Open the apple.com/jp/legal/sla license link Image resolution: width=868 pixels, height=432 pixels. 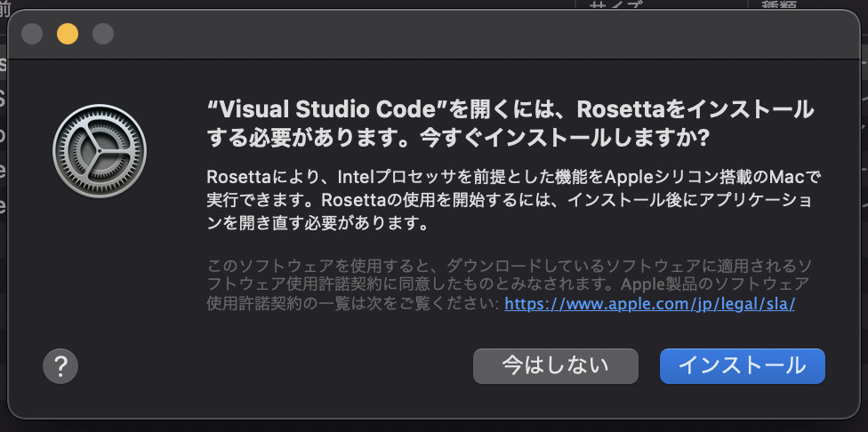(x=650, y=304)
